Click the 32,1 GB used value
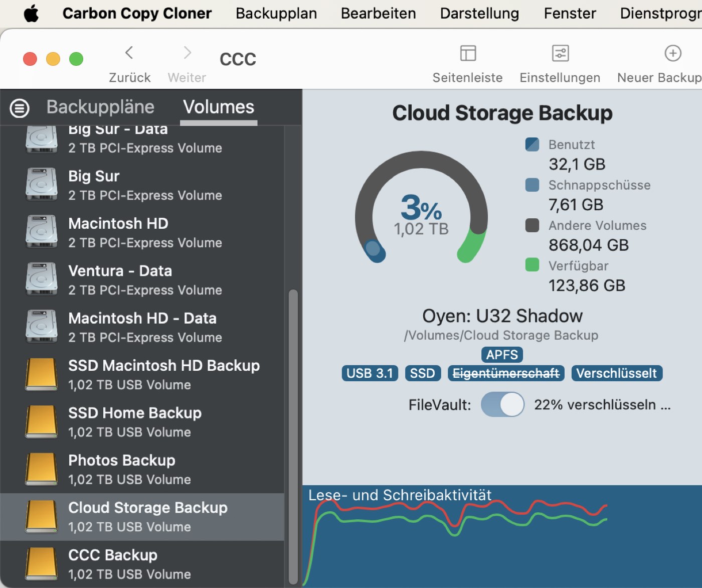The image size is (702, 588). click(577, 165)
